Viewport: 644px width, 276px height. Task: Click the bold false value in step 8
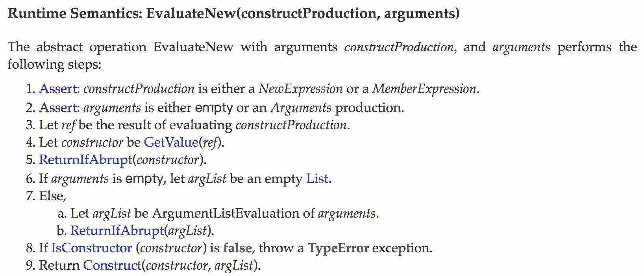click(237, 248)
